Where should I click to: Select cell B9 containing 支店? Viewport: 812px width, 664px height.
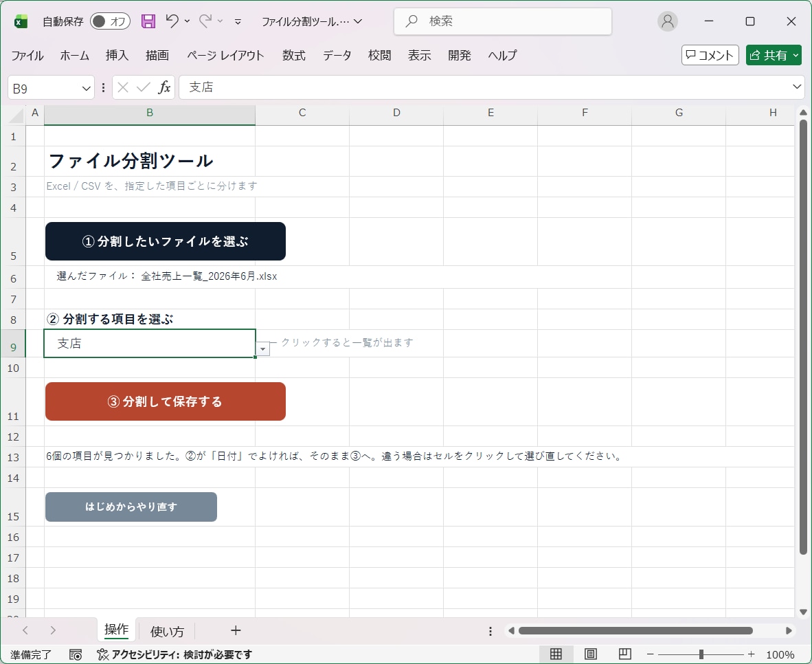coord(150,343)
